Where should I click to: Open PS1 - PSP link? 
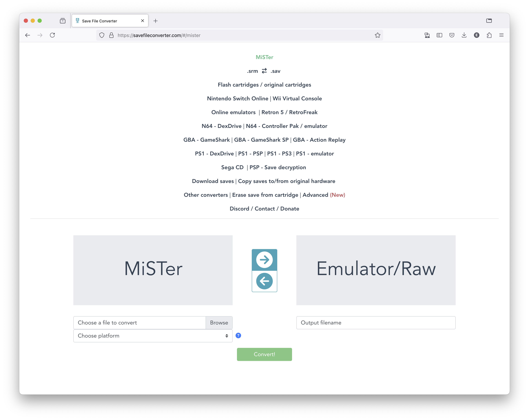tap(251, 153)
